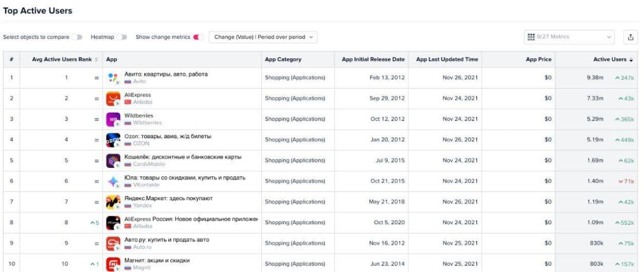The width and height of the screenshot is (644, 272).
Task: Click the 552k change value
Action: pos(624,222)
